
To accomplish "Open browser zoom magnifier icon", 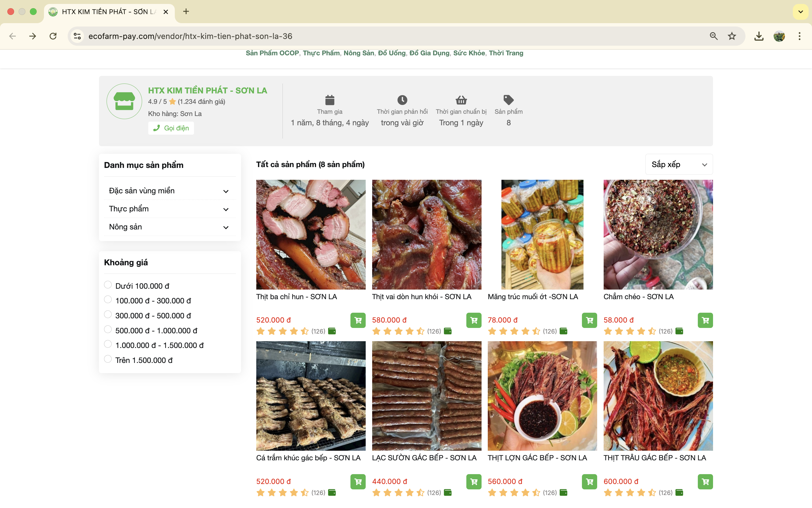I will tap(714, 36).
